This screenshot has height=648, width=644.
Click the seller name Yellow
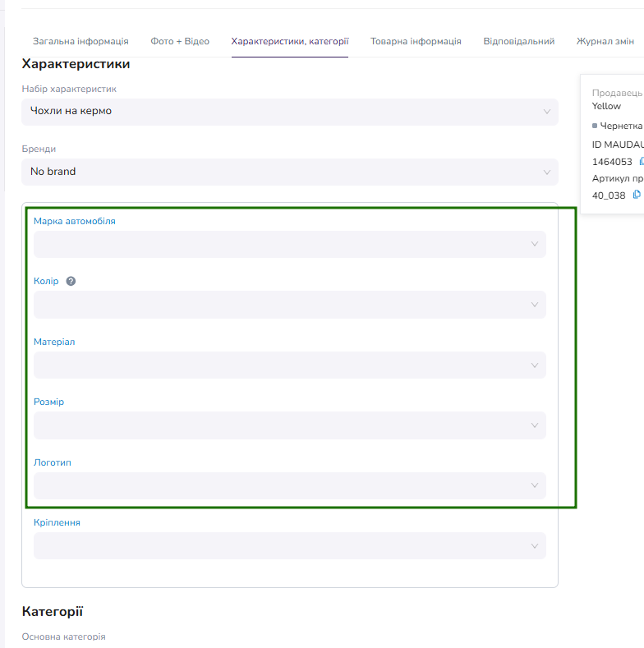[606, 106]
